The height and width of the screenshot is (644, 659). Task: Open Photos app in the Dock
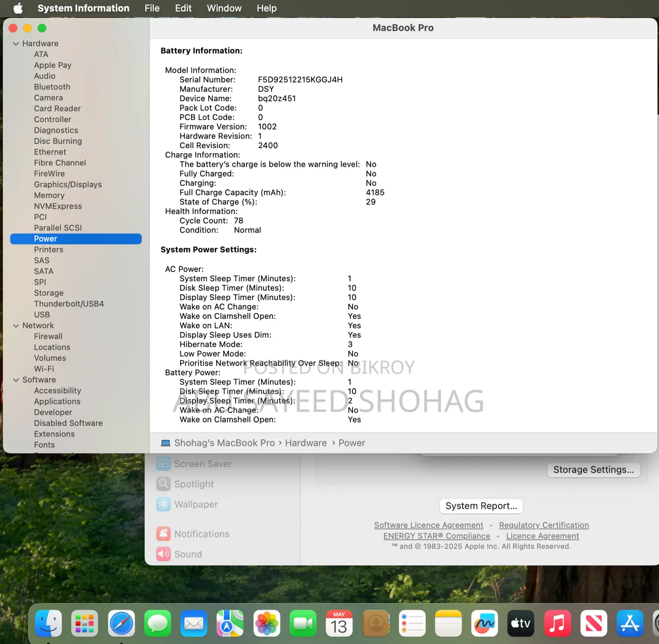pos(266,623)
